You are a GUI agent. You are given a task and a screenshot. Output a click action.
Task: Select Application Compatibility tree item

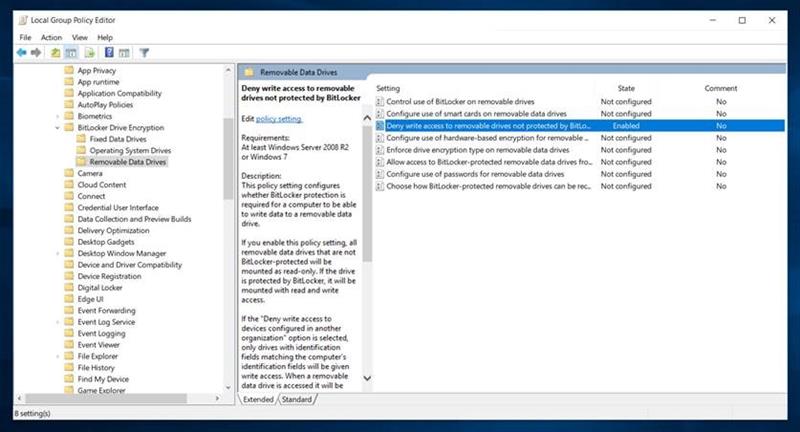tap(119, 93)
